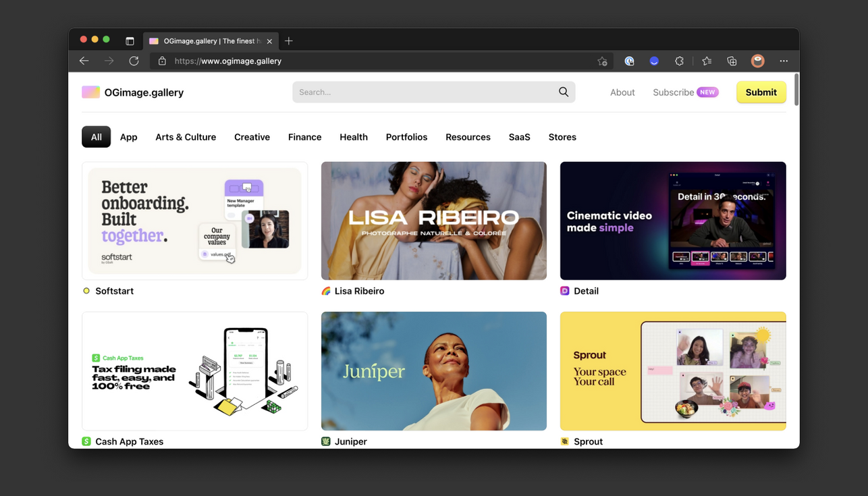Browse the Stores category
The height and width of the screenshot is (496, 868).
(x=562, y=137)
